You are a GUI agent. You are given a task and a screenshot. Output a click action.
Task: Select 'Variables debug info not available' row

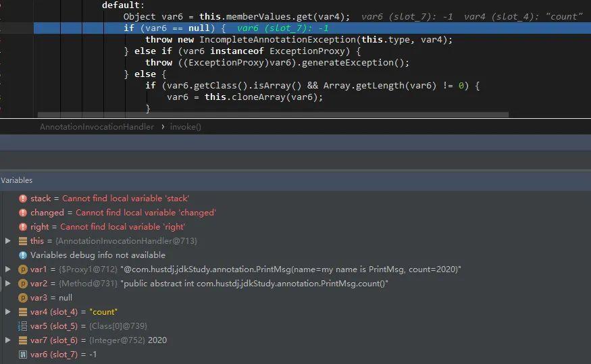pos(296,255)
